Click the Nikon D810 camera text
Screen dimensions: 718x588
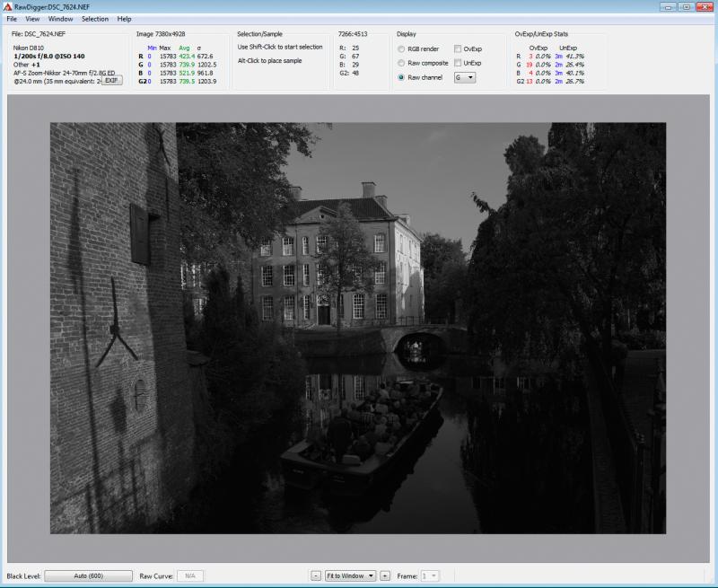29,48
